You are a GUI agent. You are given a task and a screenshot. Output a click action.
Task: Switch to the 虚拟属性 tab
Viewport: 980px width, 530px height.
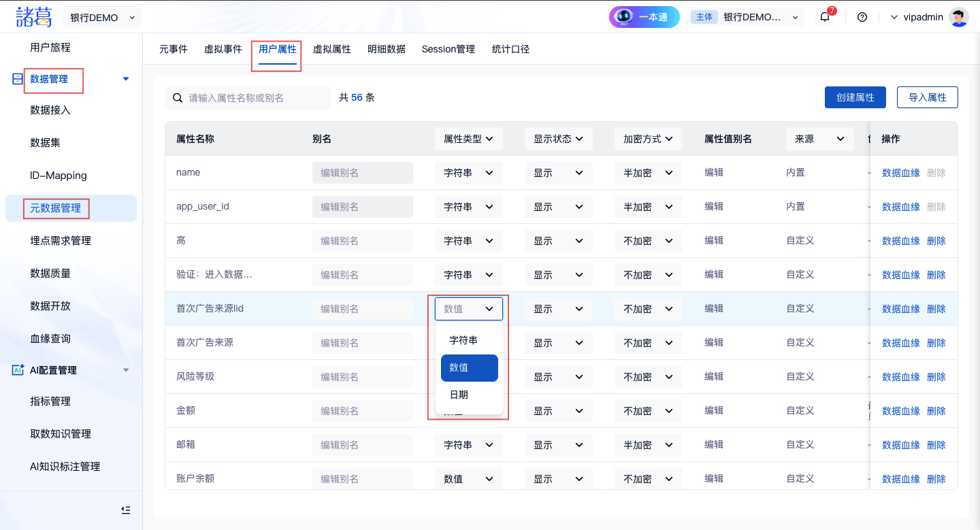point(331,49)
